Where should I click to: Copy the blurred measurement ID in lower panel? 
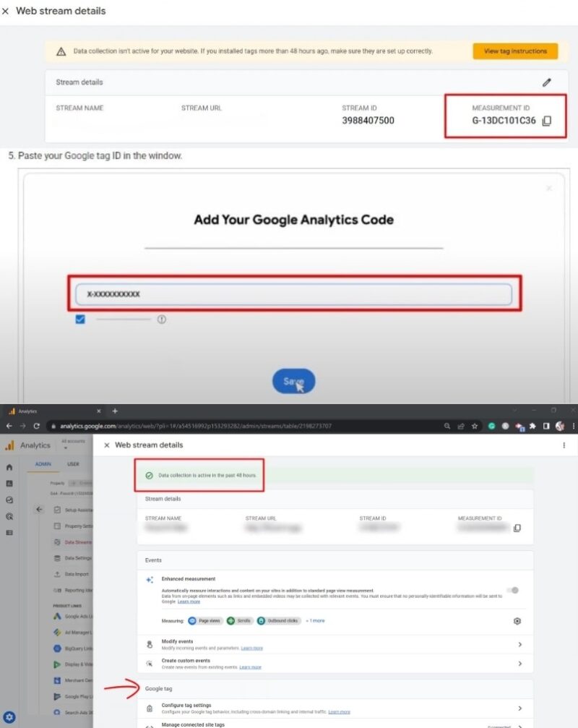coord(517,528)
